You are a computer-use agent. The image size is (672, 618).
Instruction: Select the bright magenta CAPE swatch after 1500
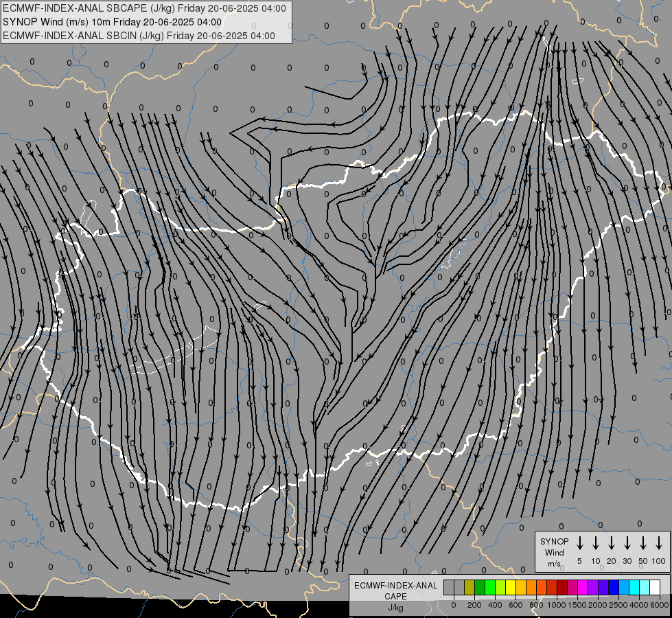[583, 587]
